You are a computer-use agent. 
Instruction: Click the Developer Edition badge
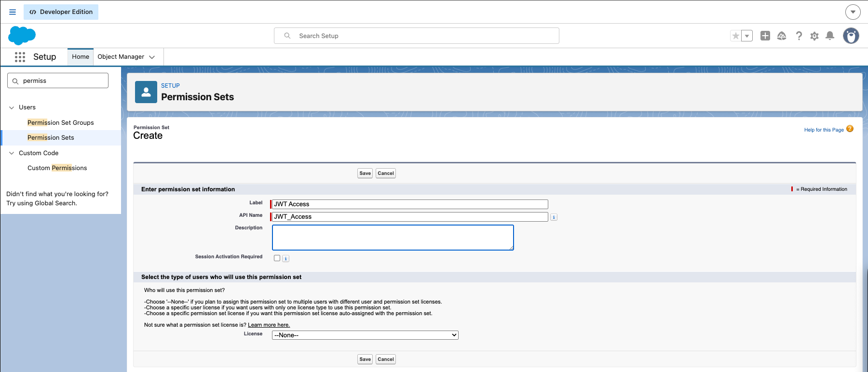(61, 12)
